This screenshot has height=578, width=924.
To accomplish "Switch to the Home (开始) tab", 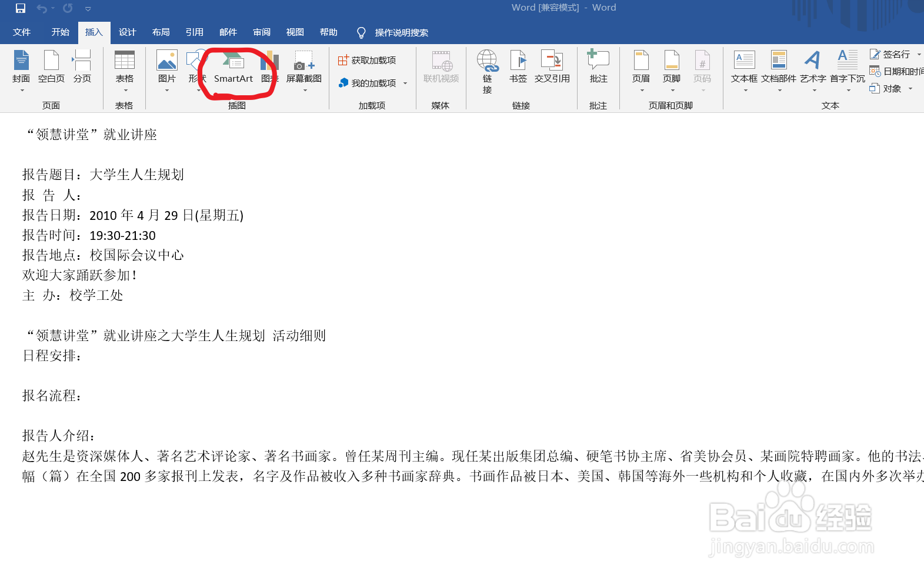I will pyautogui.click(x=61, y=32).
